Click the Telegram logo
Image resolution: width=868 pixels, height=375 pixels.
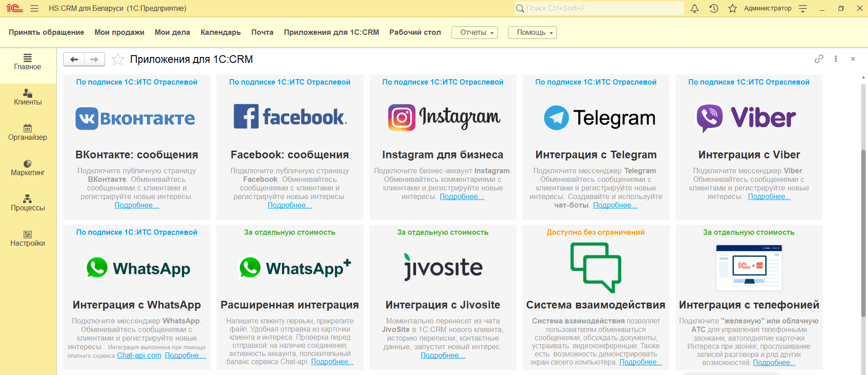click(599, 118)
